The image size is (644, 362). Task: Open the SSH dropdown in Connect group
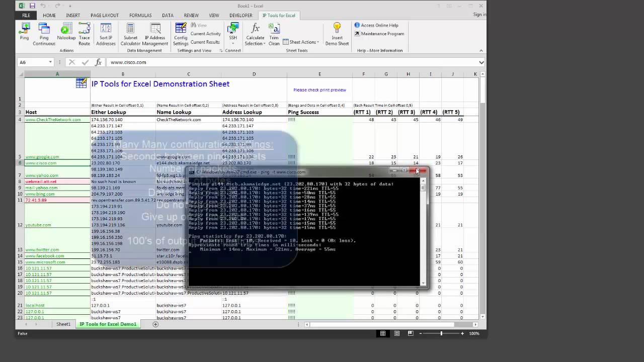(233, 43)
